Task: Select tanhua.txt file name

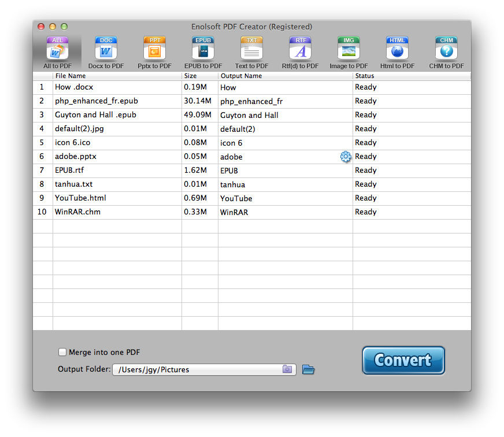Action: click(73, 184)
